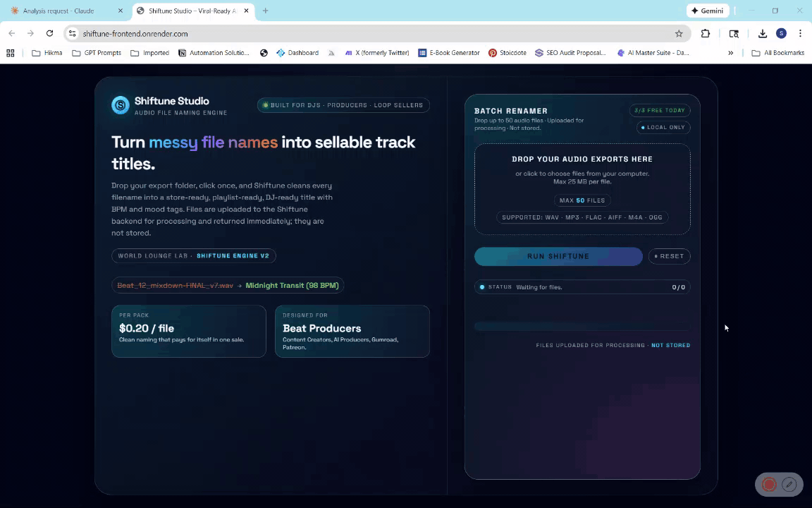Open All Bookmarks in the bookmarks bar
The image size is (812, 508).
778,52
